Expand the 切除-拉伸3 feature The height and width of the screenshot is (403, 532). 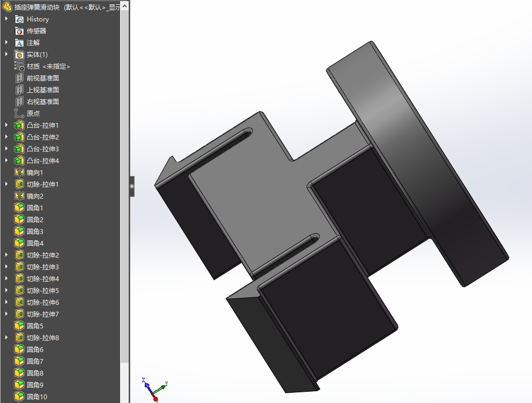6,267
